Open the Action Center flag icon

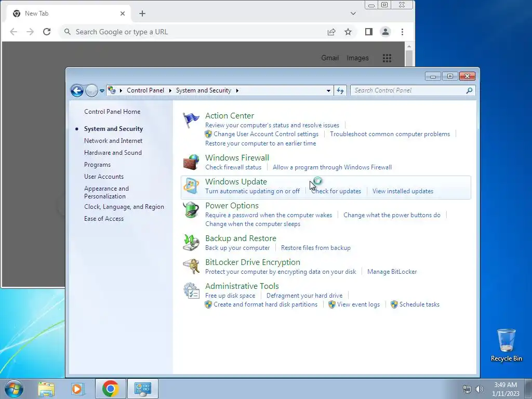191,120
